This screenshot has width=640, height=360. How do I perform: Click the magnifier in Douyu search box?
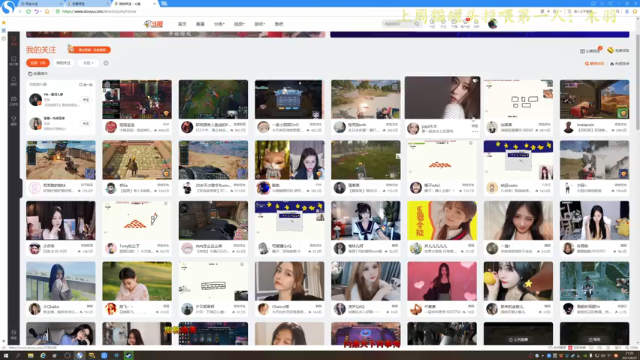pyautogui.click(x=416, y=24)
